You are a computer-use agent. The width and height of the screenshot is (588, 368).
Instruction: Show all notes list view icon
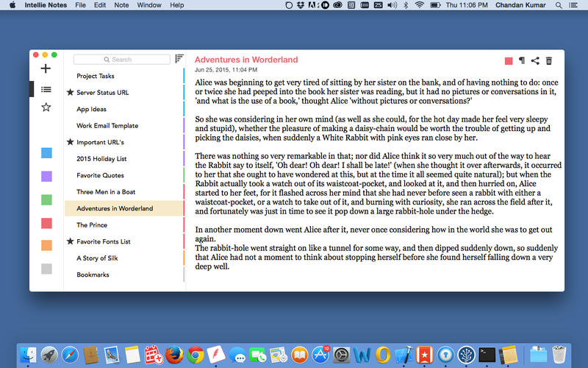pos(46,89)
